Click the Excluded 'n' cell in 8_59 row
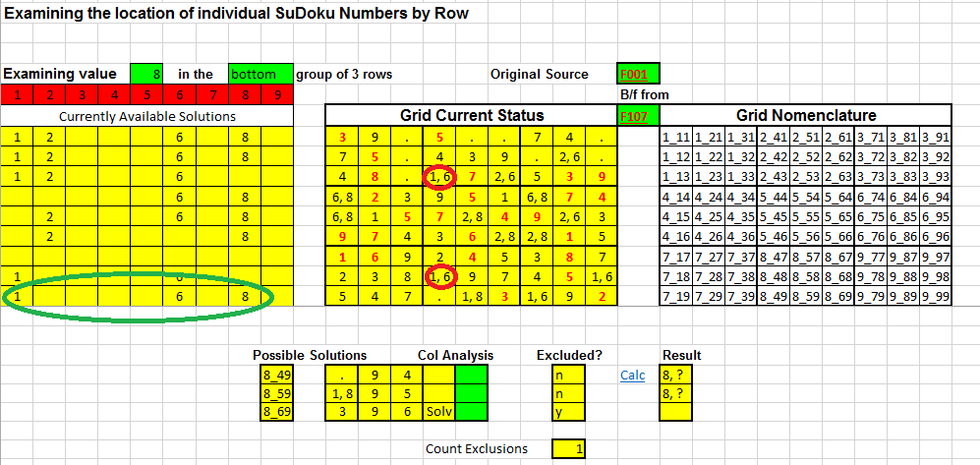This screenshot has width=980, height=465. click(x=568, y=394)
